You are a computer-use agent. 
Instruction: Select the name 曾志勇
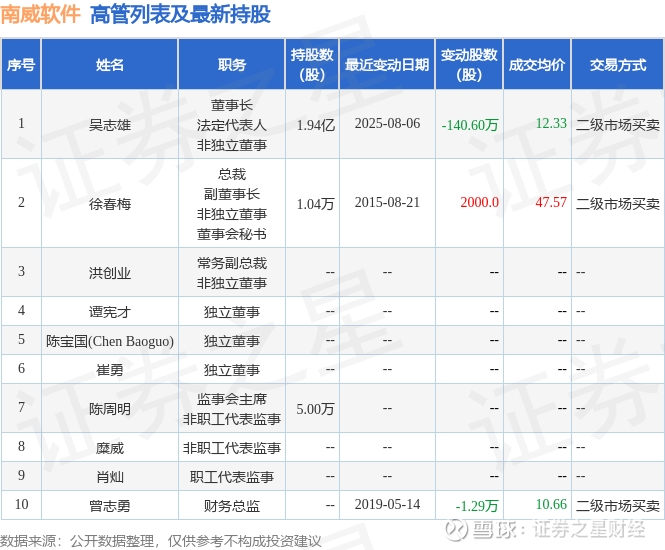109,506
